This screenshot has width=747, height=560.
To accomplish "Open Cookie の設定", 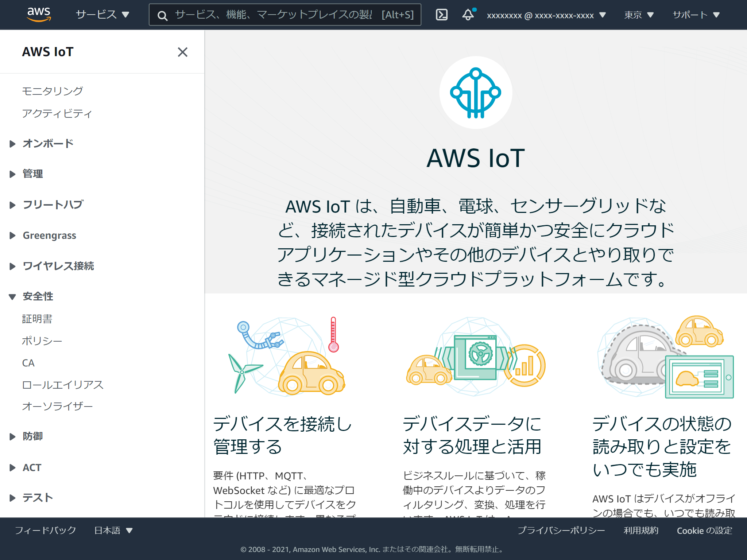I will pos(704,530).
